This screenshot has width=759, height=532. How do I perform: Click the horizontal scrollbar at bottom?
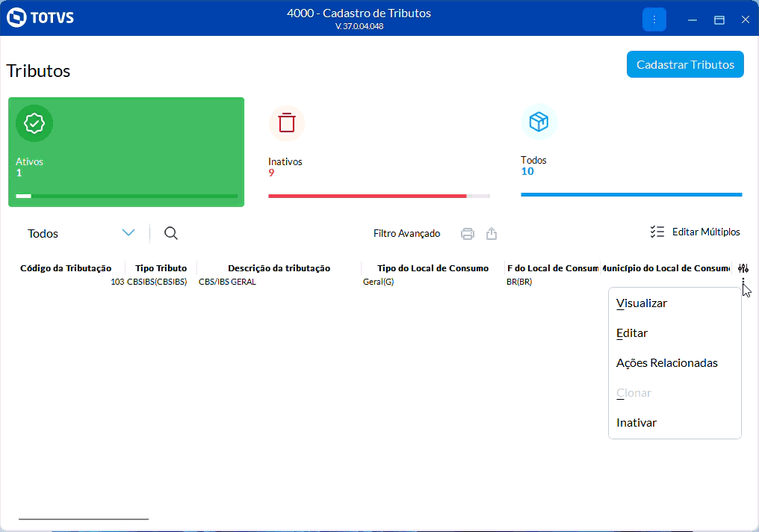pyautogui.click(x=83, y=519)
